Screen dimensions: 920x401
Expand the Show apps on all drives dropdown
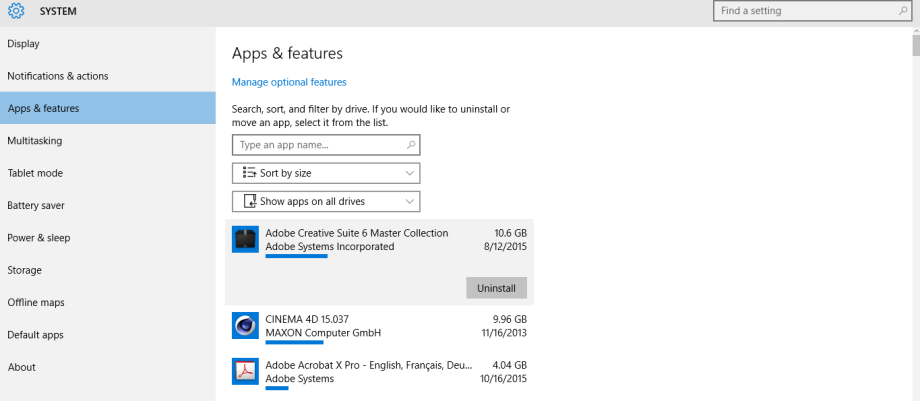[x=326, y=201]
